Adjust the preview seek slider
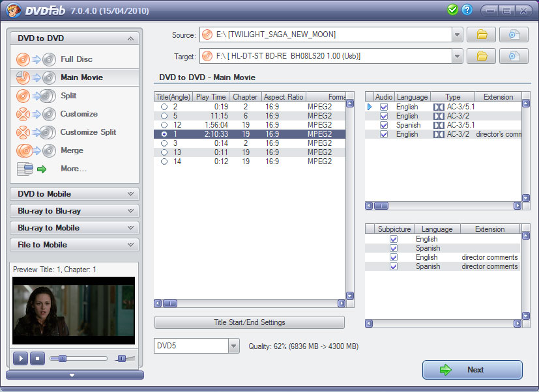Viewport: 539px width, 392px height. tap(63, 358)
